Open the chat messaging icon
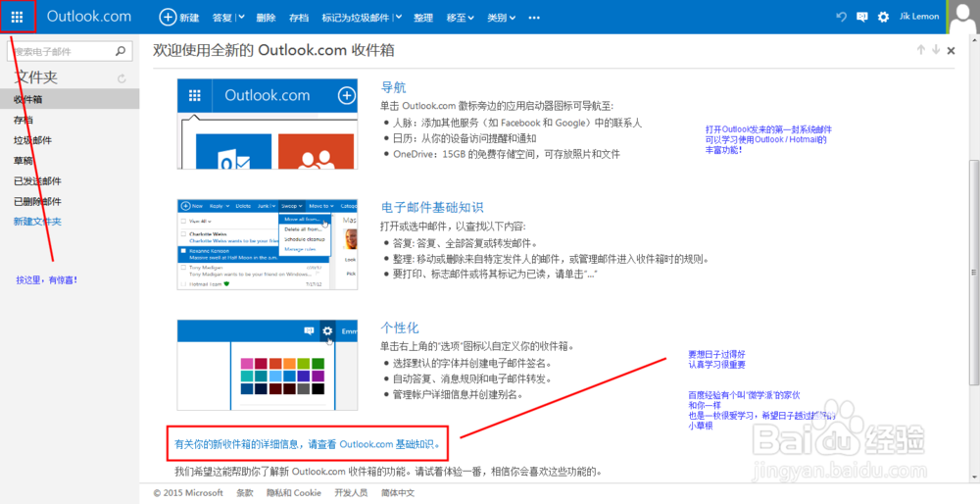Image resolution: width=980 pixels, height=504 pixels. (861, 17)
